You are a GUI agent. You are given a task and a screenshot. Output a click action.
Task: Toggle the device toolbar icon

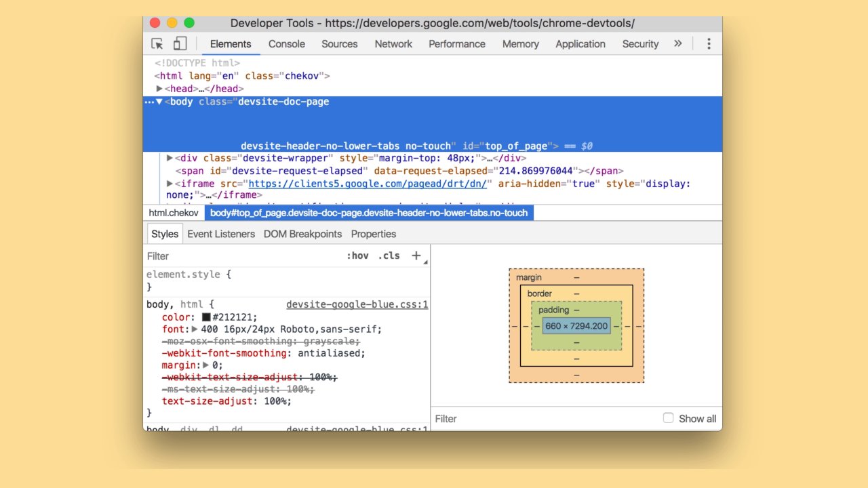pyautogui.click(x=180, y=44)
